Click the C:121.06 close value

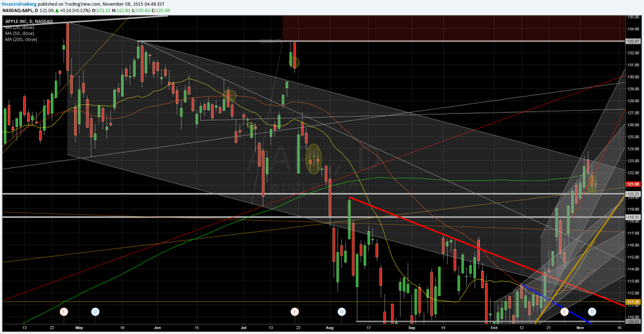(160, 10)
